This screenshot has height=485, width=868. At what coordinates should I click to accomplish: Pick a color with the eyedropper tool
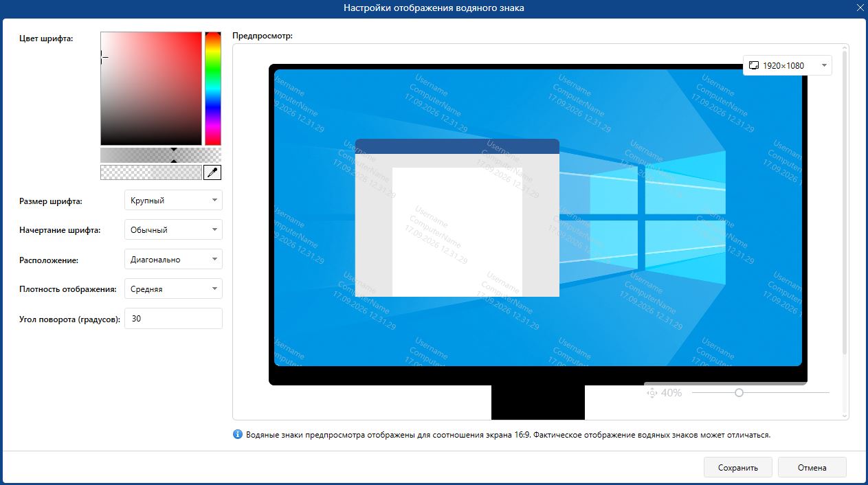(213, 172)
